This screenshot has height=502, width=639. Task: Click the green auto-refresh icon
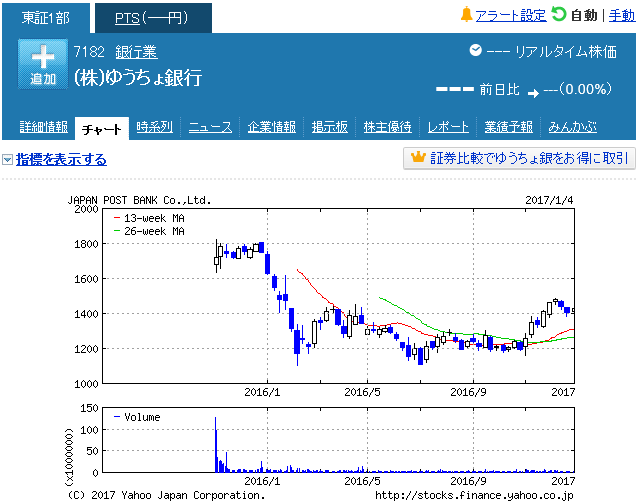click(x=559, y=15)
